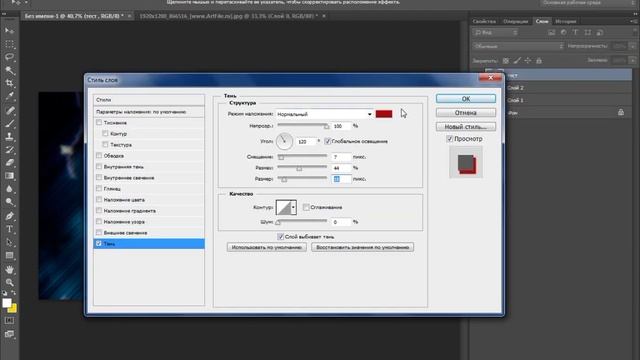The image size is (640, 360).
Task: Enable the Внутренняя тень checkbox
Action: [99, 166]
